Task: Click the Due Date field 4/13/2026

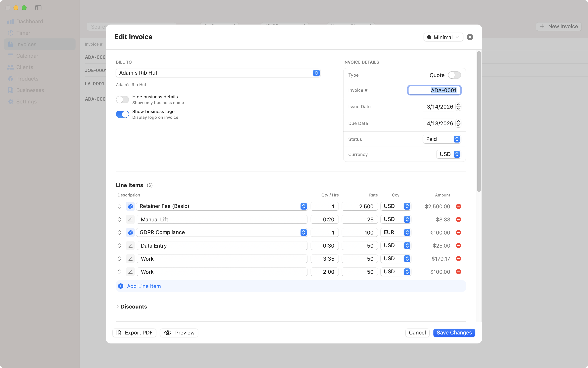Action: click(438, 123)
